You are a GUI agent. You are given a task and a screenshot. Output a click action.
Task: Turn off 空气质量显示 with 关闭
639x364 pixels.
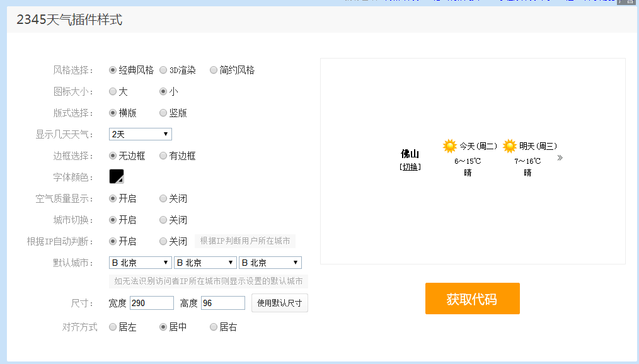(163, 198)
